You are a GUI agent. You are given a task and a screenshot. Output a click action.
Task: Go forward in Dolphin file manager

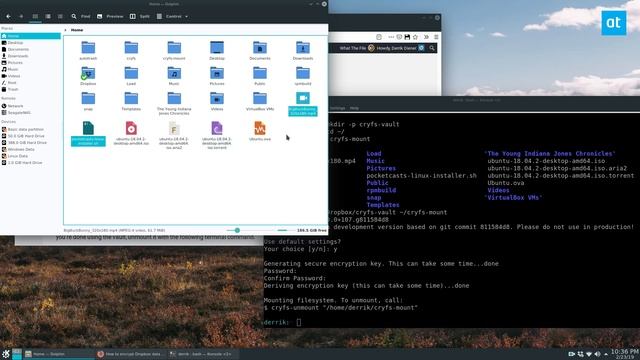pos(21,16)
